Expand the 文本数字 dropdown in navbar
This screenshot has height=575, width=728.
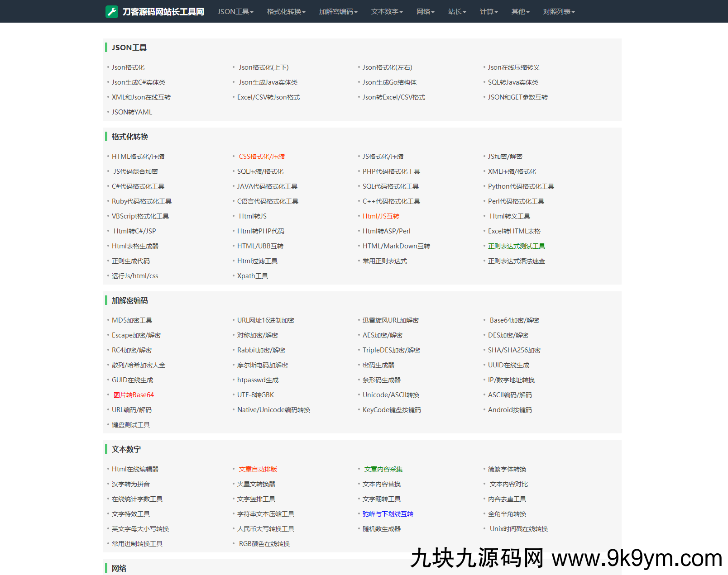pos(387,12)
